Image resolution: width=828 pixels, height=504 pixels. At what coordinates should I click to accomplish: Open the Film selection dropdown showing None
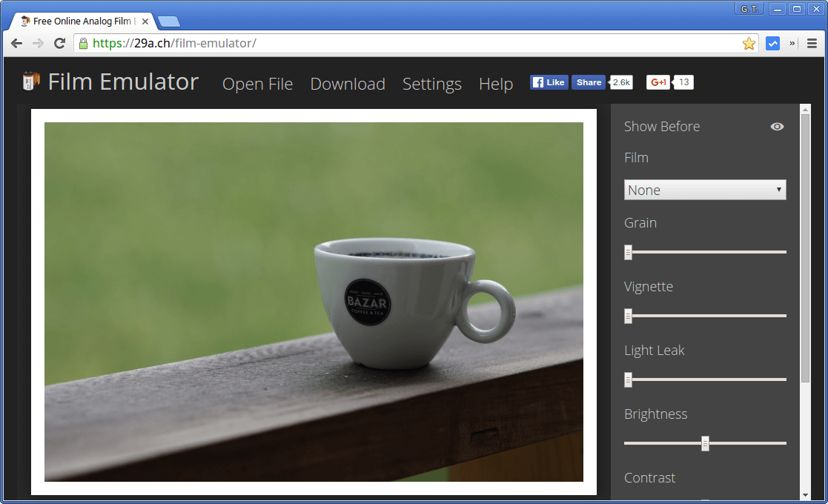point(704,190)
